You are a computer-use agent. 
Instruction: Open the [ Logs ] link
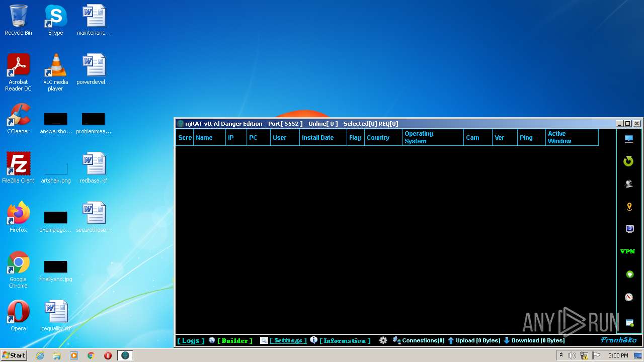191,341
